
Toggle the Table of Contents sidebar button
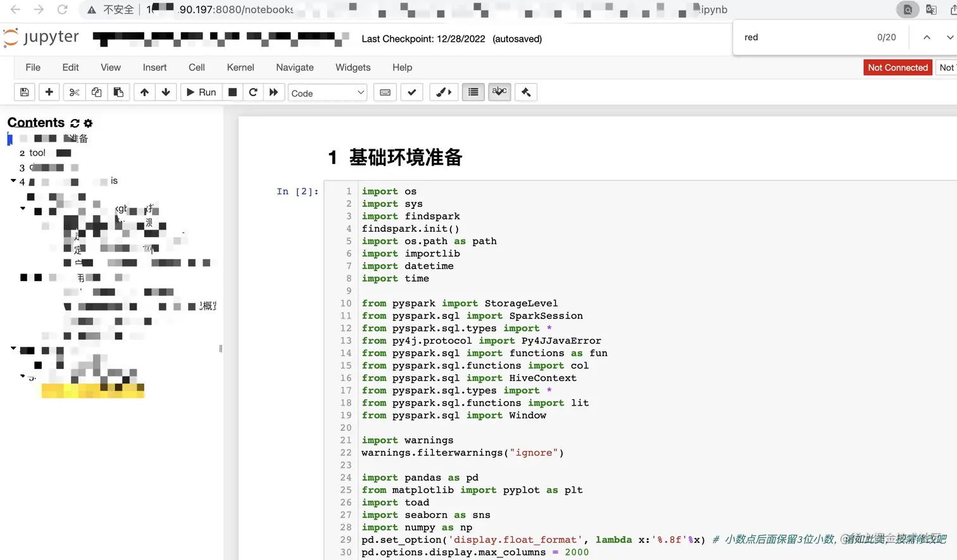(x=473, y=92)
